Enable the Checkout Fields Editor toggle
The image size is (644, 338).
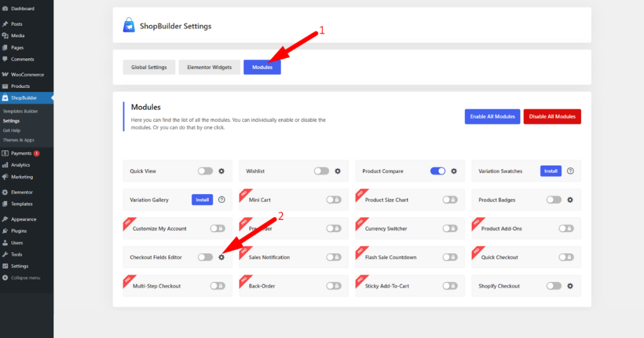click(x=206, y=257)
